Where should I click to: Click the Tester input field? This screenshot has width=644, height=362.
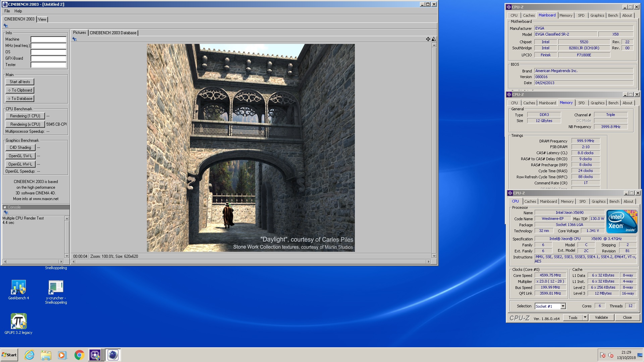49,65
